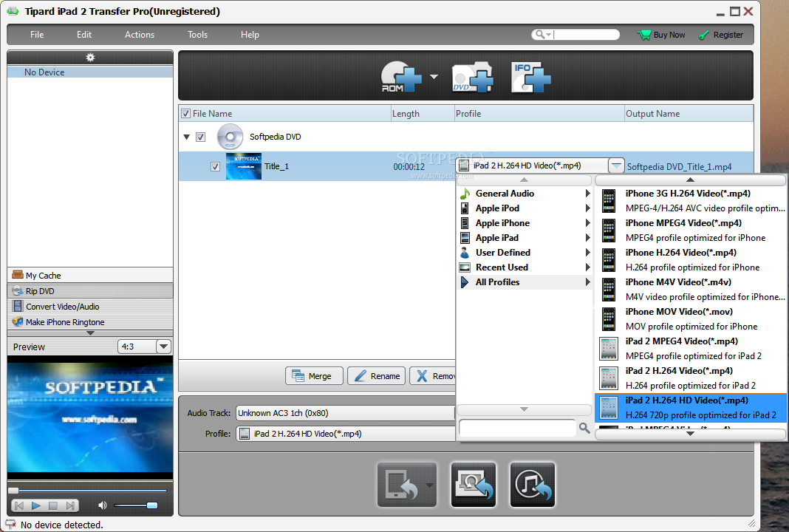Screen dimensions: 789x532
Task: Open the Help menu
Action: pos(250,35)
